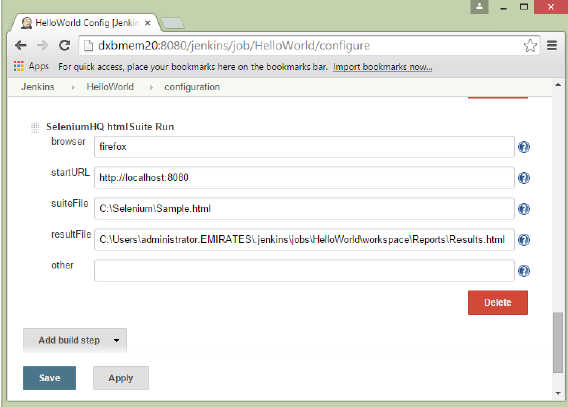Image resolution: width=568 pixels, height=407 pixels.
Task: Open the Apps shortcut in bookmarks bar
Action: coord(31,66)
